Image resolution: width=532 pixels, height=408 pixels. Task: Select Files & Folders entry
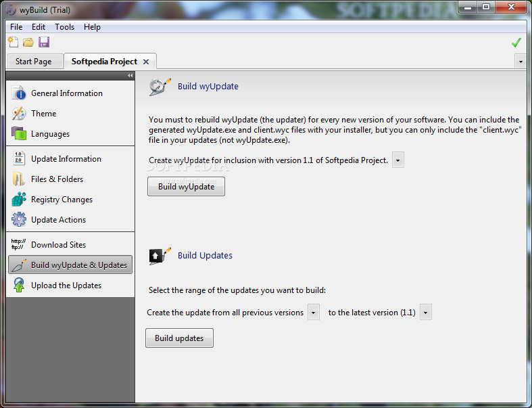(x=70, y=179)
